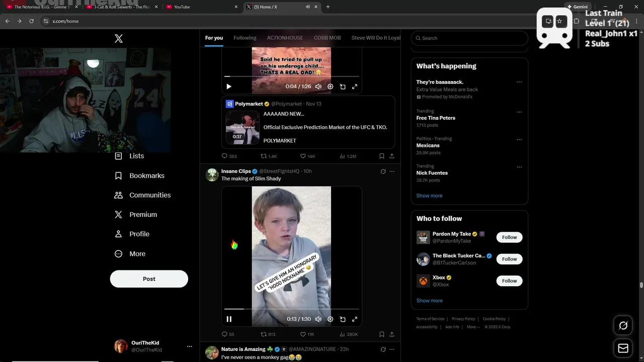
Task: Open the Grok floating button
Action: [623, 326]
